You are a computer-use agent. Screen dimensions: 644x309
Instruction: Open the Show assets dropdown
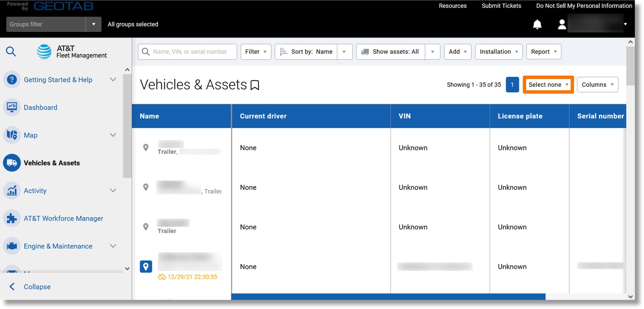pos(432,51)
